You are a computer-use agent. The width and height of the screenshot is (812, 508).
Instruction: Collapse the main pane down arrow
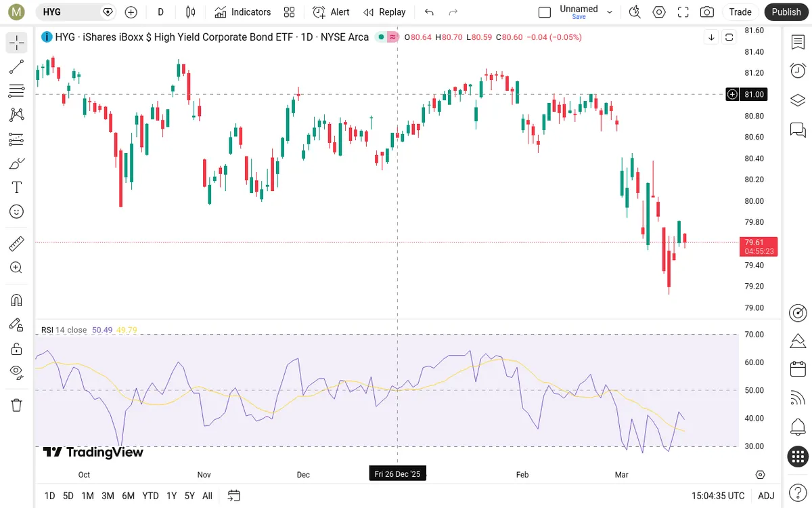pos(711,37)
